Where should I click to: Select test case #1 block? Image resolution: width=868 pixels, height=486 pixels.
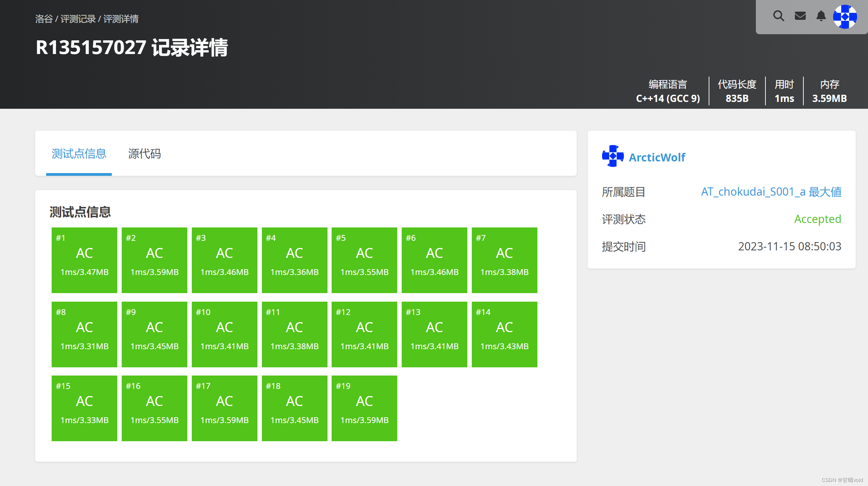(x=84, y=260)
